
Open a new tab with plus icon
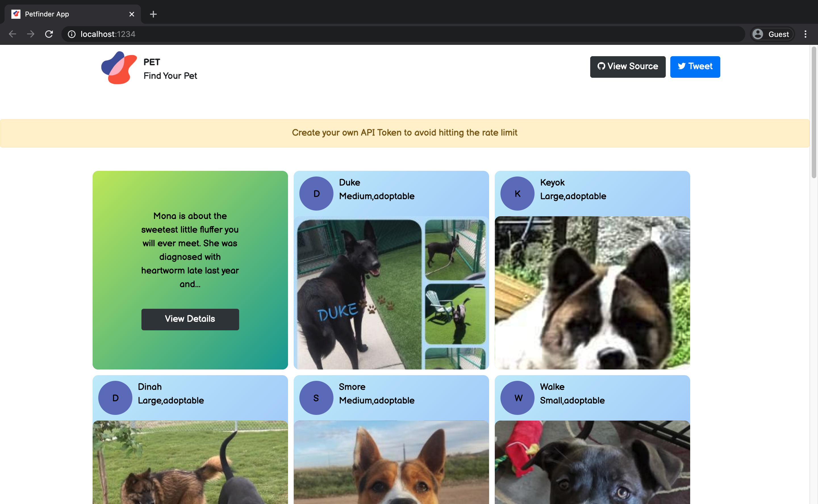(x=153, y=14)
